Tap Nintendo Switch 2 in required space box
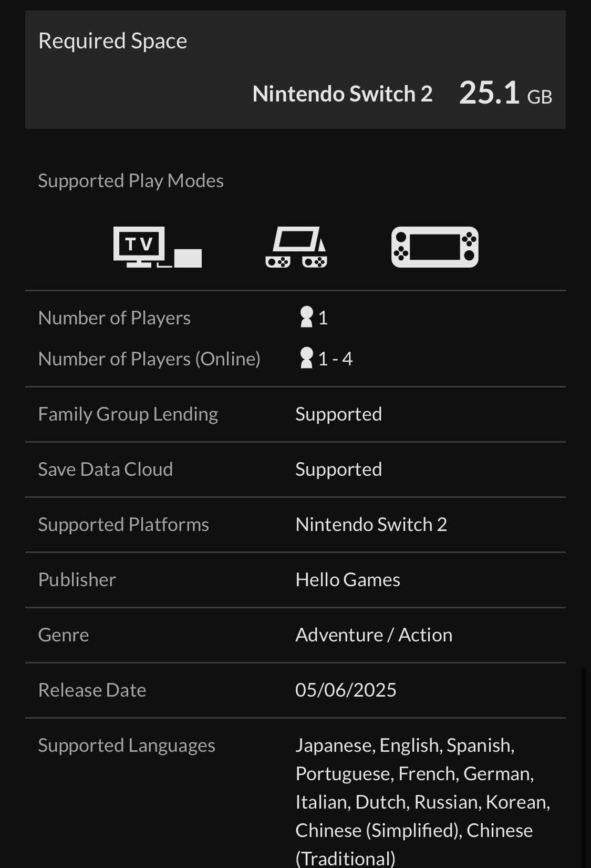The width and height of the screenshot is (591, 868). 343,94
